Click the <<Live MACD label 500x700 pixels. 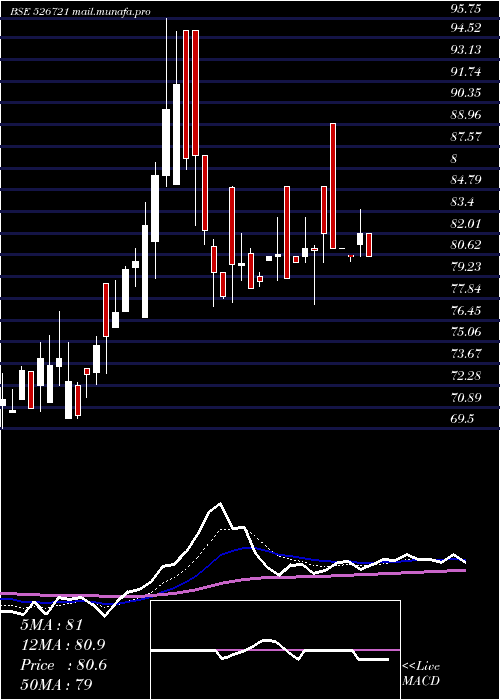(421, 674)
